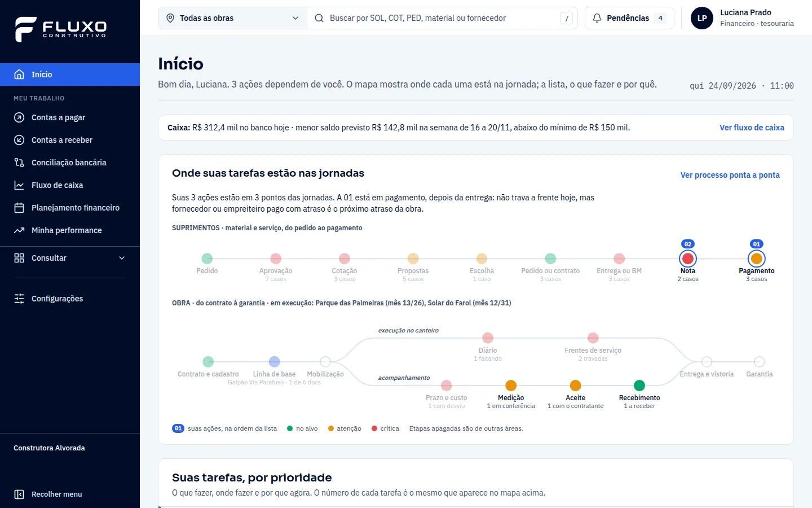Click the Pedido stage marker
Screen dimensions: 812x508
coord(207,259)
